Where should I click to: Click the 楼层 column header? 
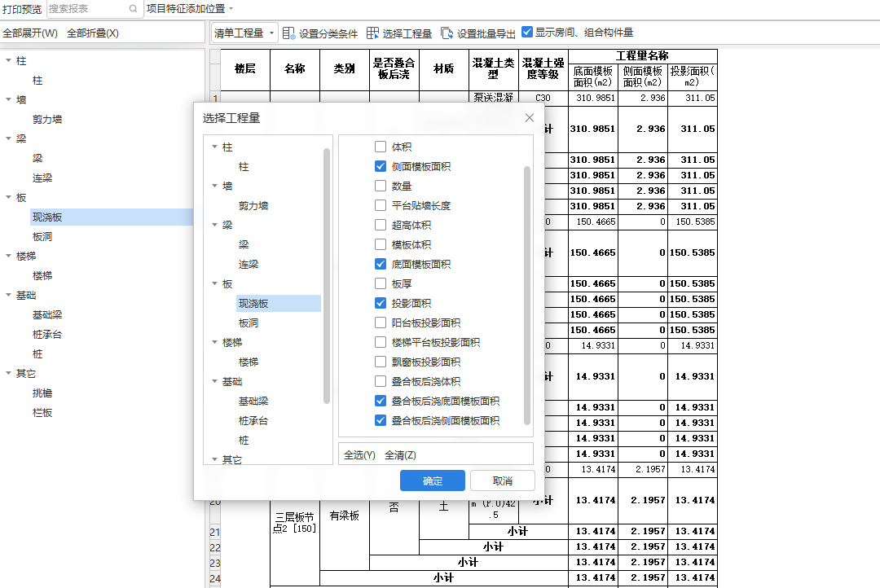click(x=245, y=69)
